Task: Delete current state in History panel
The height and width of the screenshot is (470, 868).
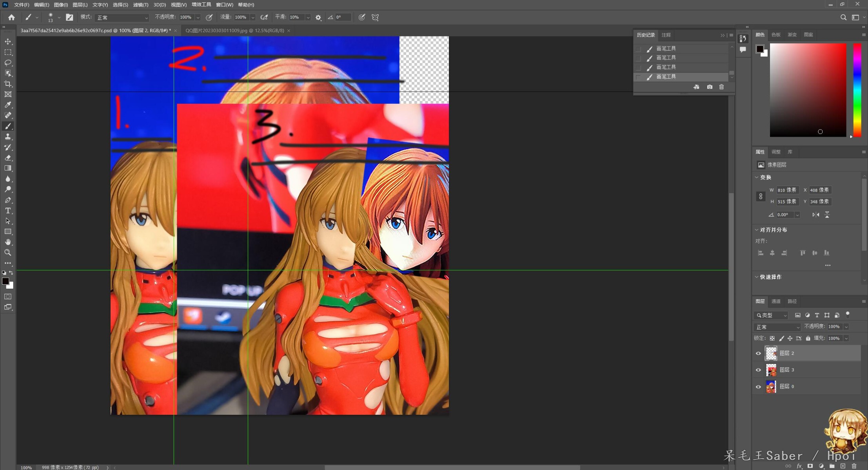Action: point(721,87)
